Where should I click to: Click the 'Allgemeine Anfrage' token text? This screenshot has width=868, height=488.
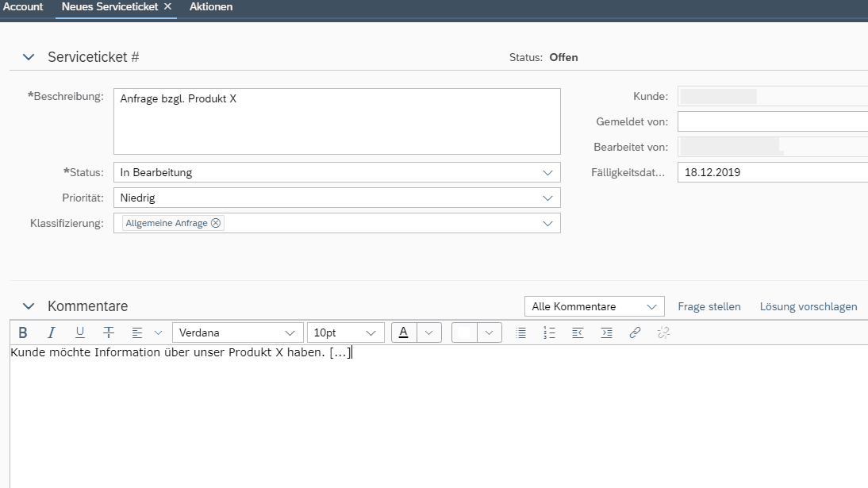pyautogui.click(x=167, y=223)
